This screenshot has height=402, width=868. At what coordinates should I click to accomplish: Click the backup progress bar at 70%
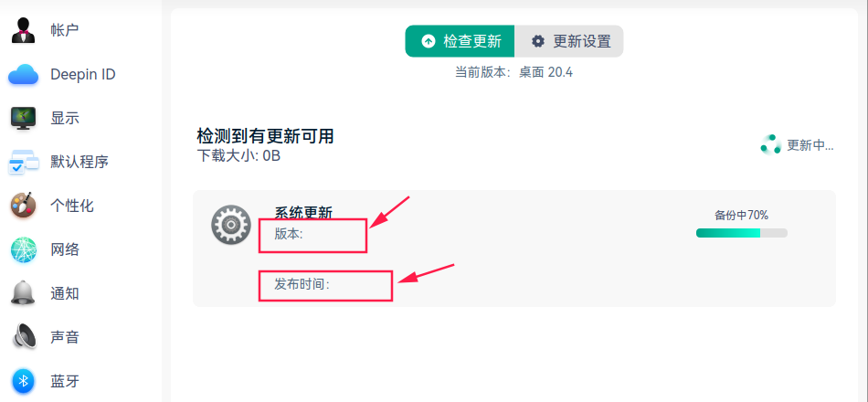click(741, 233)
